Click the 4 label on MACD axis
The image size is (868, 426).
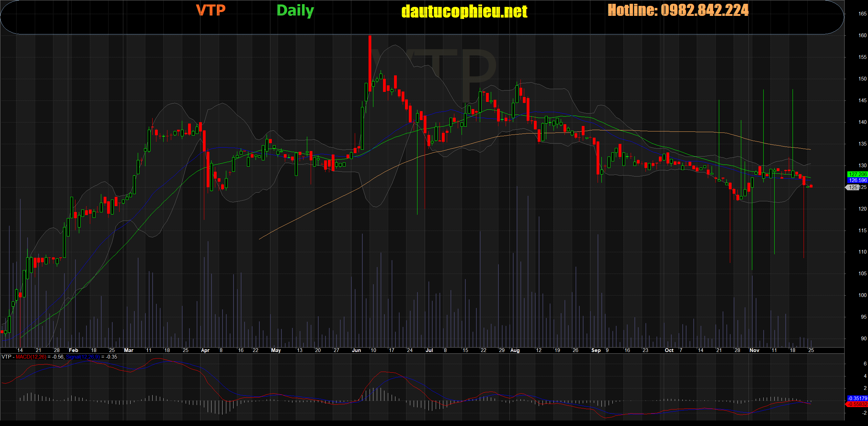[x=865, y=376]
